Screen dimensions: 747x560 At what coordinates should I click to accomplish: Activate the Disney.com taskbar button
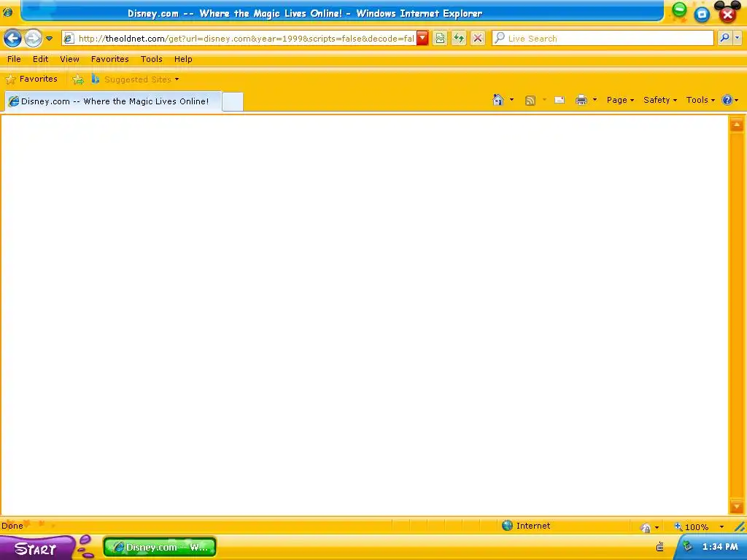point(160,547)
